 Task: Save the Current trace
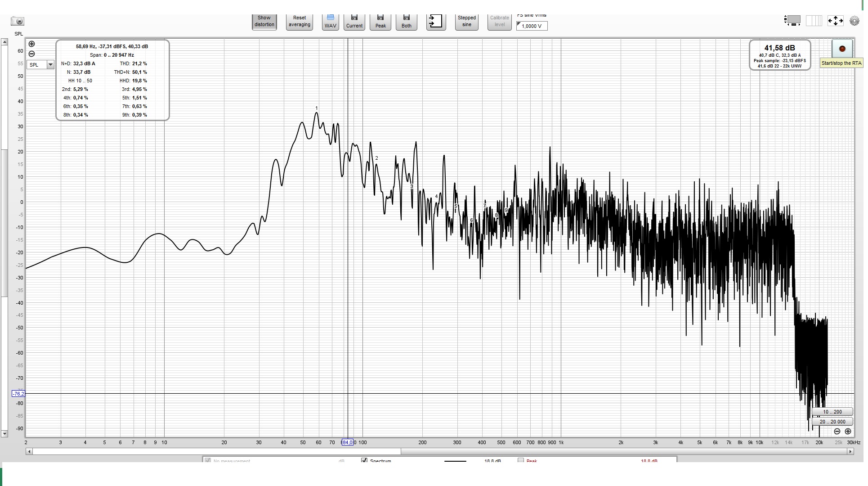point(354,22)
